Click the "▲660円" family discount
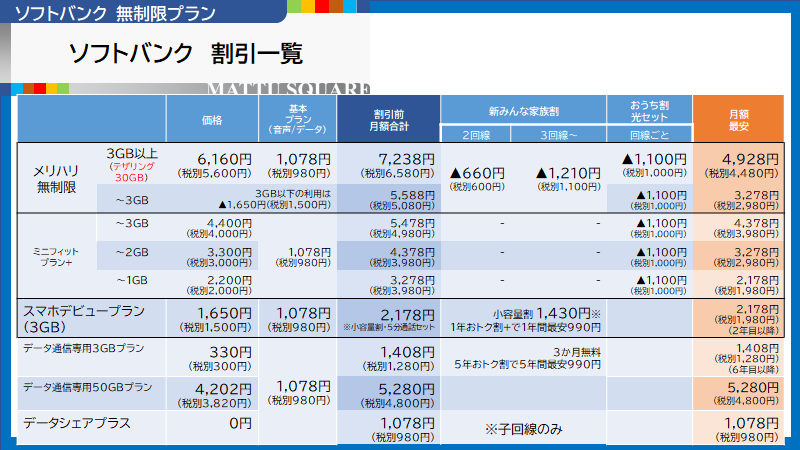The height and width of the screenshot is (450, 800). (477, 173)
